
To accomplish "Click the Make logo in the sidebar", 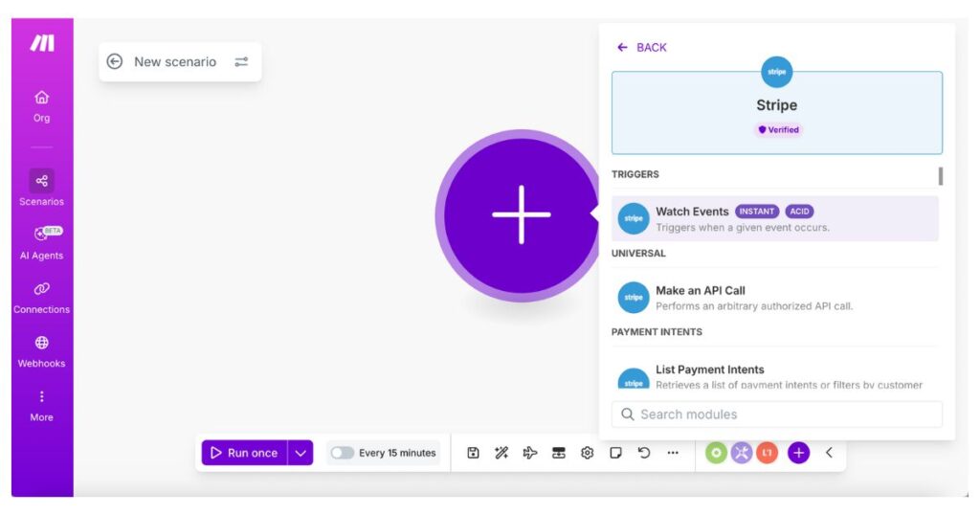I will click(42, 43).
